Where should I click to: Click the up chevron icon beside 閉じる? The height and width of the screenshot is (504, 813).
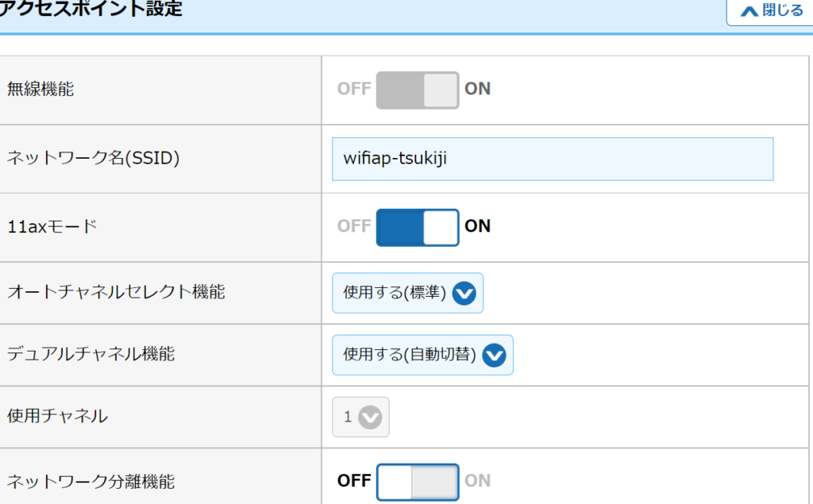point(749,12)
